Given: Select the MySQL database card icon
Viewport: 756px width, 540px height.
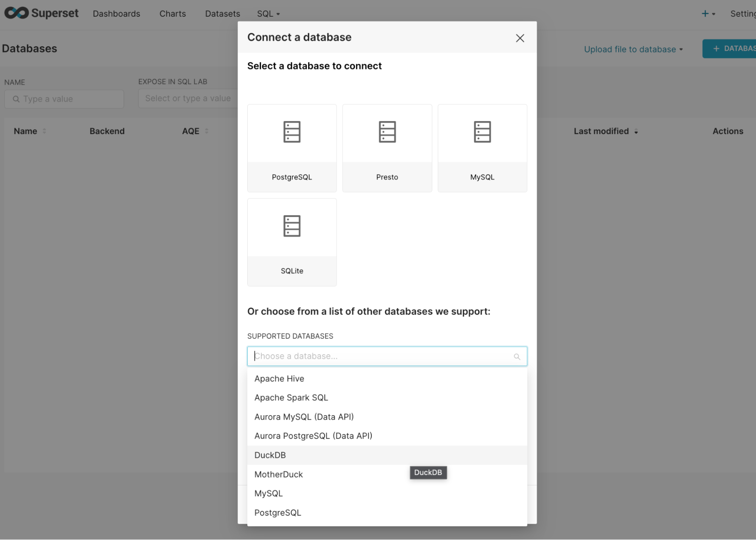Looking at the screenshot, I should pyautogui.click(x=482, y=132).
